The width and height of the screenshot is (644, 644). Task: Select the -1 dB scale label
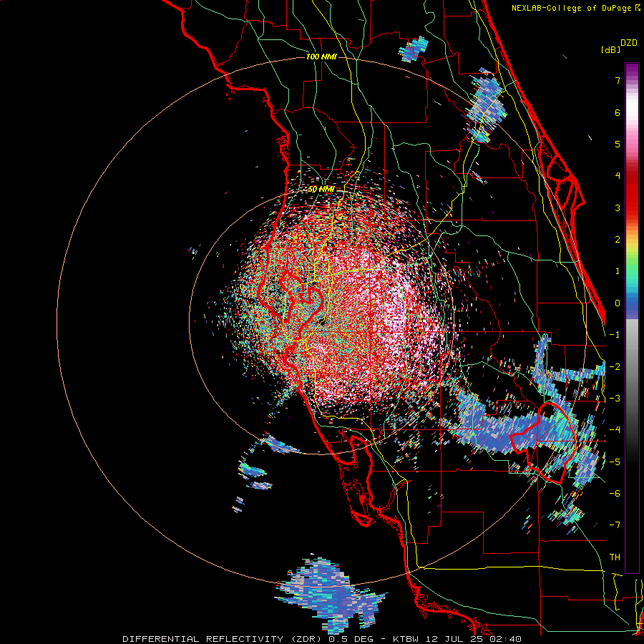[615, 335]
